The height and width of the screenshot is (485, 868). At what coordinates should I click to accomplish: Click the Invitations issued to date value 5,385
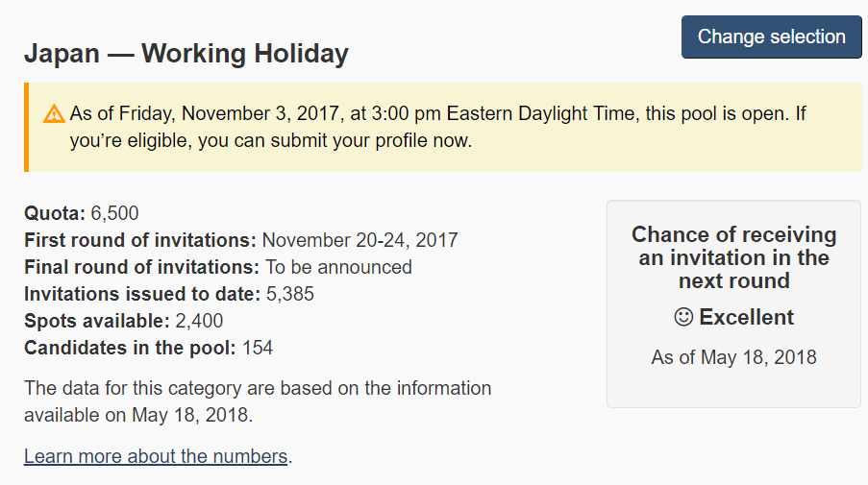click(290, 294)
